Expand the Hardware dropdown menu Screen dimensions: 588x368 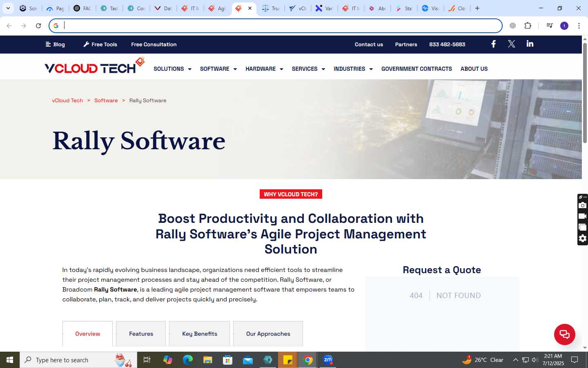pos(264,69)
